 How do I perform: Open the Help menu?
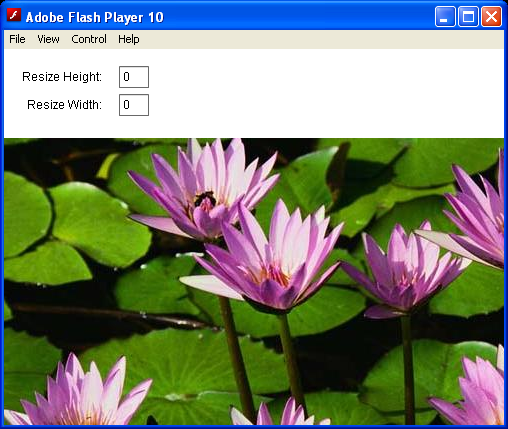pyautogui.click(x=129, y=39)
